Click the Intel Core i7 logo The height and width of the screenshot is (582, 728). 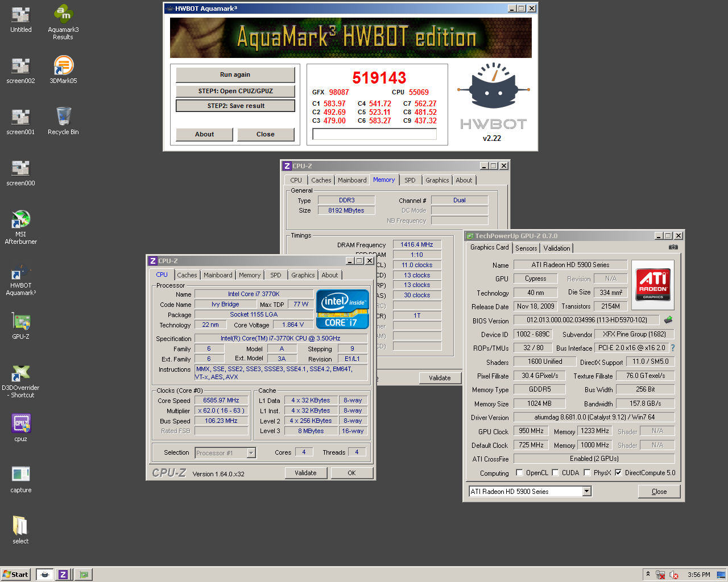342,309
